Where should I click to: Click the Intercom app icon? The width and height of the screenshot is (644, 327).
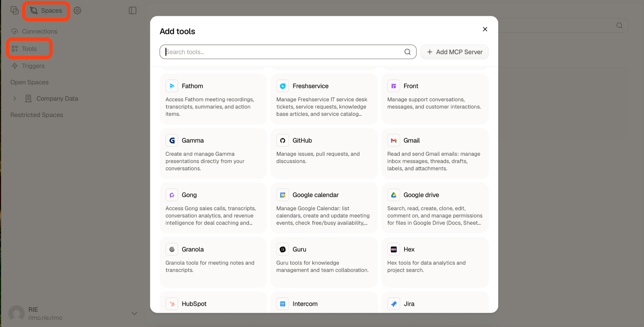pos(283,304)
